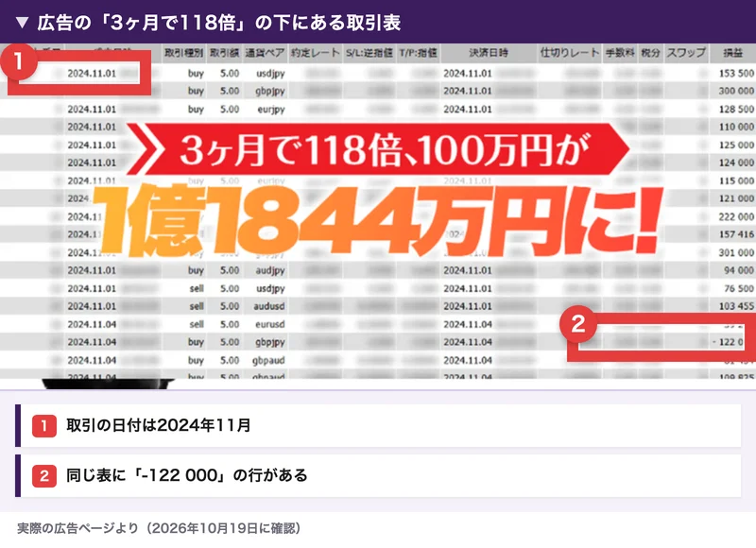Click the 2024.11.04 settlement date in eurusd row
The width and height of the screenshot is (756, 548).
coord(468,324)
